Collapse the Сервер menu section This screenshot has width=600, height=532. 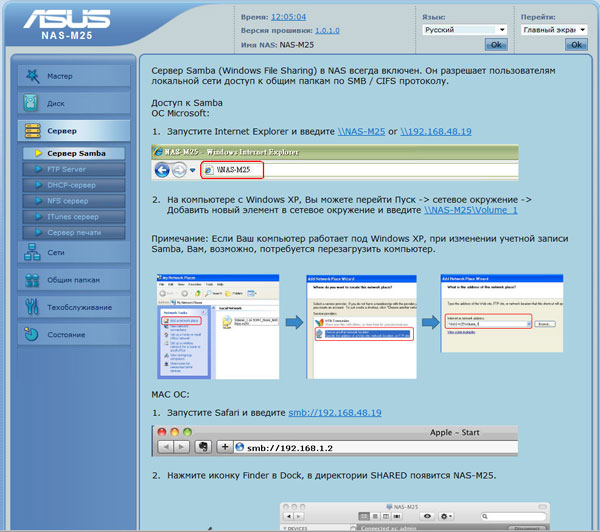[x=74, y=131]
